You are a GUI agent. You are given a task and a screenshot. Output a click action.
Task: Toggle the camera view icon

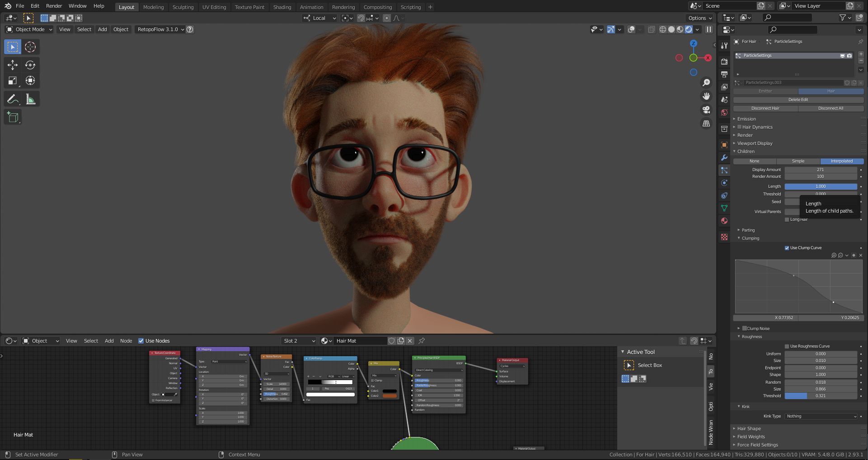tap(706, 110)
